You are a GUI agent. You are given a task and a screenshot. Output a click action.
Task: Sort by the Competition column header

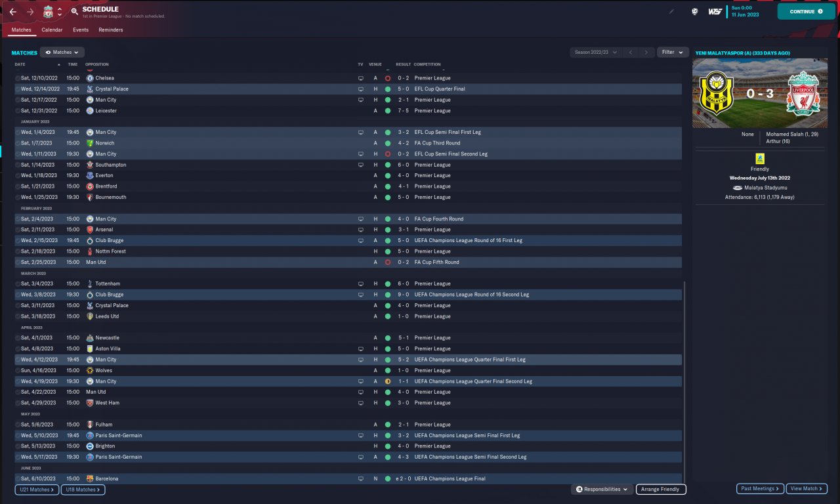[427, 64]
